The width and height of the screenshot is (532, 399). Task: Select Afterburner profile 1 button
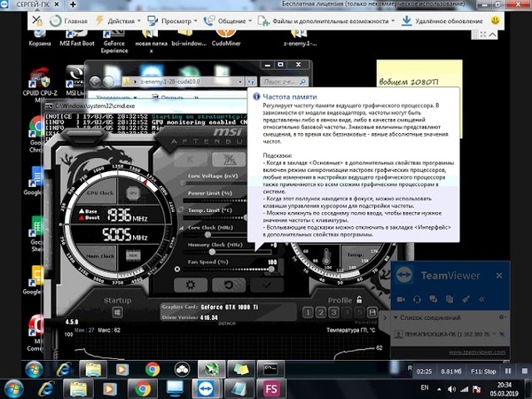pos(308,312)
